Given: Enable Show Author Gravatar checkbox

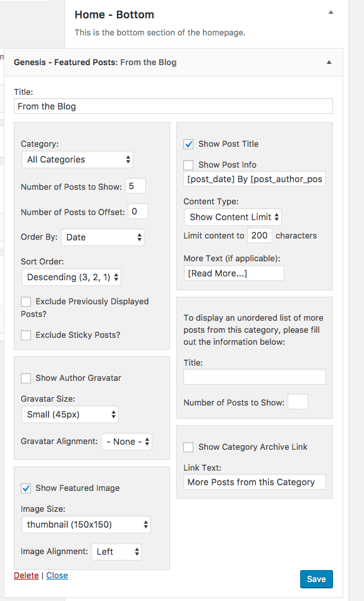Looking at the screenshot, I should tap(26, 378).
